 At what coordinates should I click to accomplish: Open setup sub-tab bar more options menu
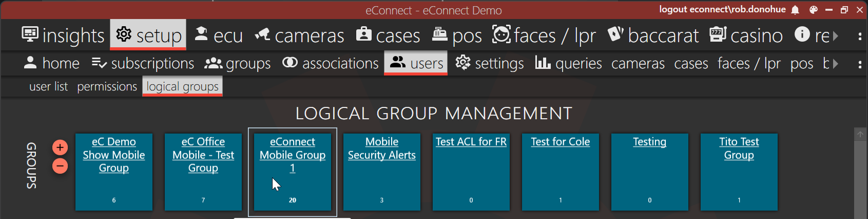coord(860,64)
